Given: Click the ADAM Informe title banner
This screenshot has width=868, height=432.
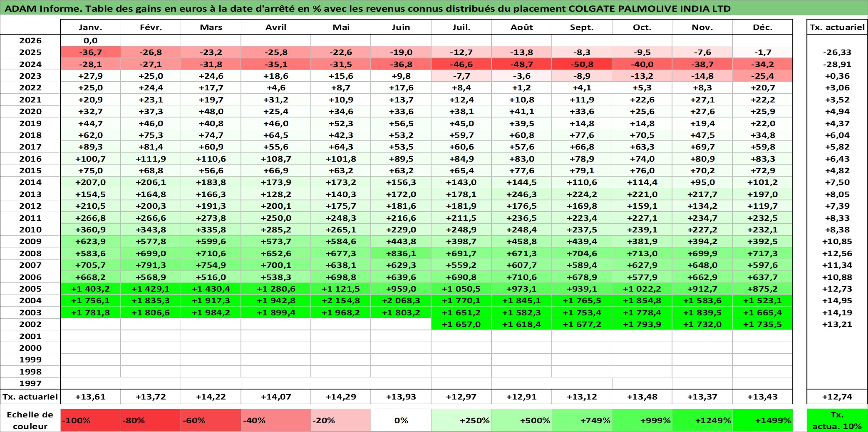Looking at the screenshot, I should pos(434,8).
